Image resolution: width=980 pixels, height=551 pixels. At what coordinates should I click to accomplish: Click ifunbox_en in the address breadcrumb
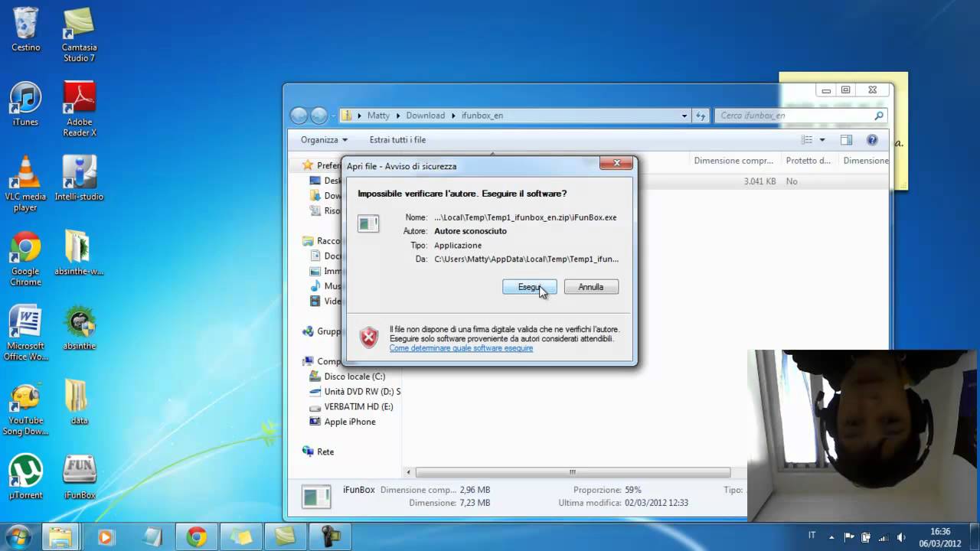482,116
